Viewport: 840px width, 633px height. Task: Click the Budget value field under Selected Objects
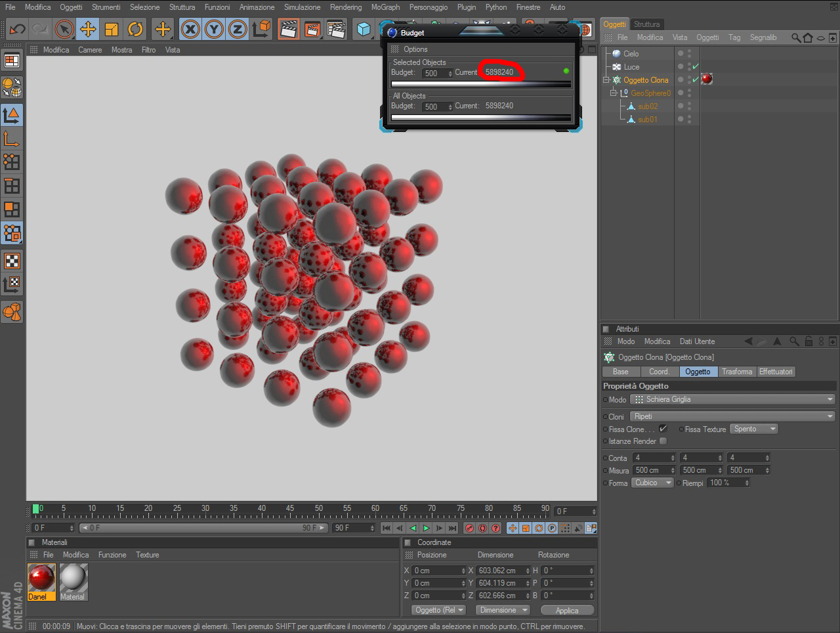click(437, 73)
